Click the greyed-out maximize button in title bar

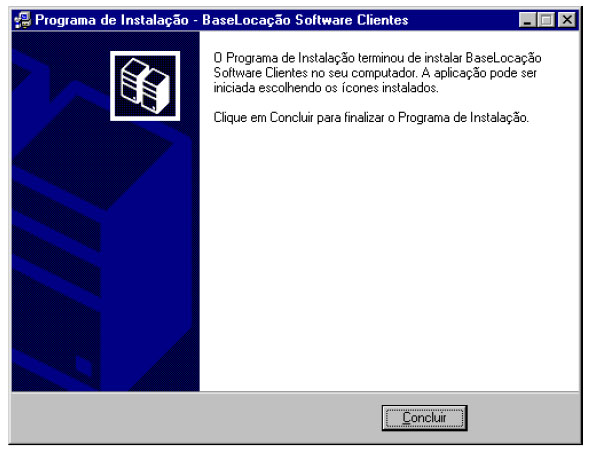point(546,20)
